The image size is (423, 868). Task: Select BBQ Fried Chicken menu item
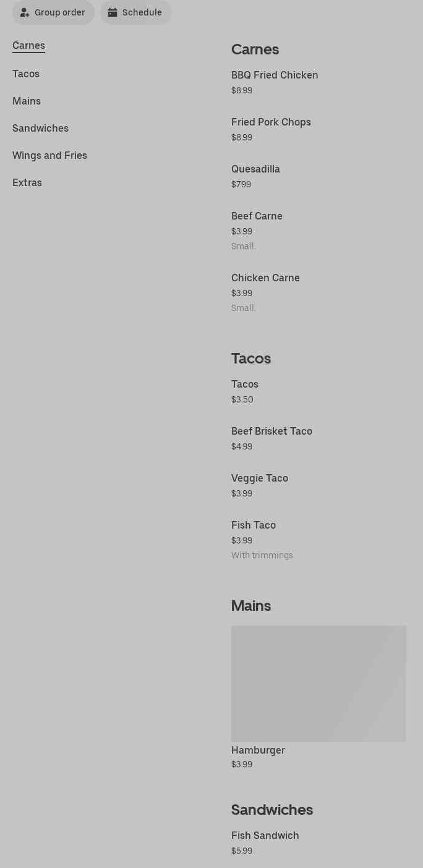coord(275,75)
